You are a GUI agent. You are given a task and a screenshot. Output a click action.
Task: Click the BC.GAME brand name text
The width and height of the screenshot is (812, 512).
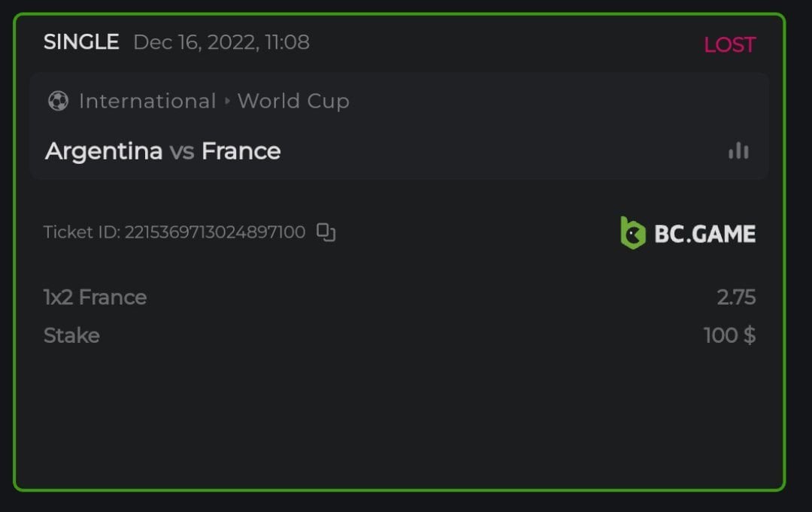(704, 234)
